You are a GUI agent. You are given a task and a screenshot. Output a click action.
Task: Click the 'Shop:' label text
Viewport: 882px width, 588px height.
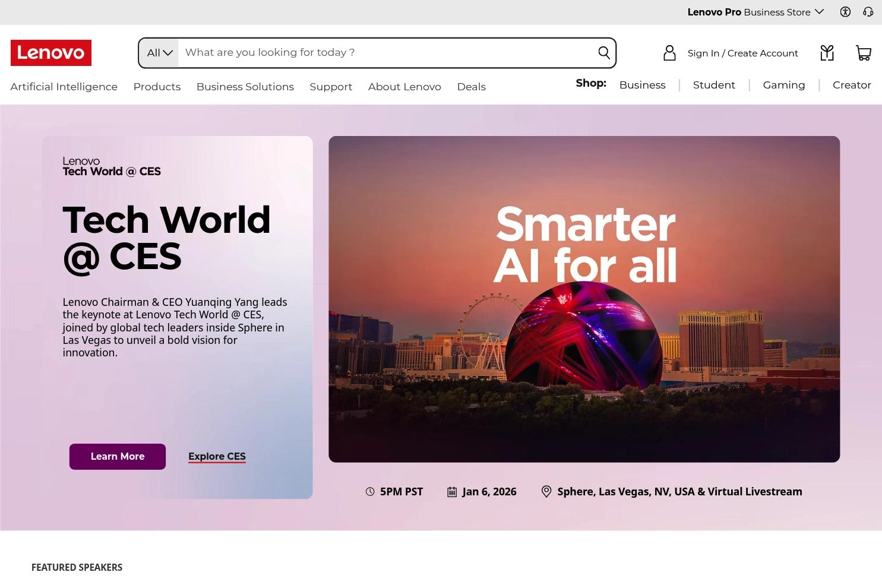591,84
